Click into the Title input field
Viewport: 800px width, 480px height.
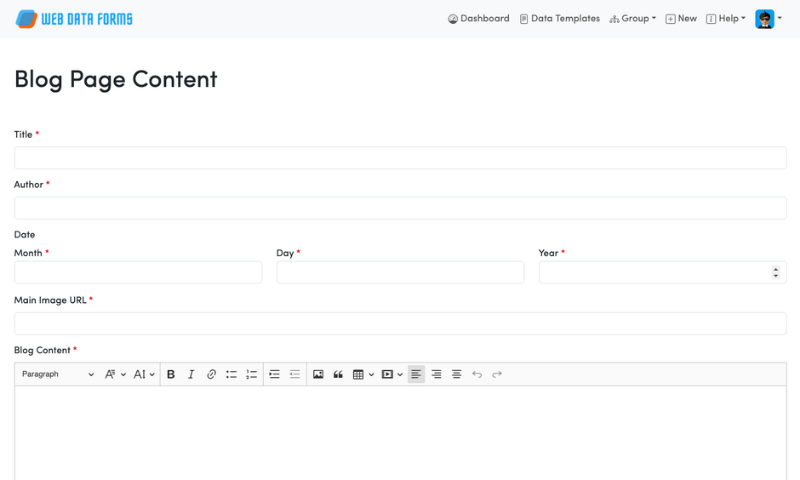point(400,158)
